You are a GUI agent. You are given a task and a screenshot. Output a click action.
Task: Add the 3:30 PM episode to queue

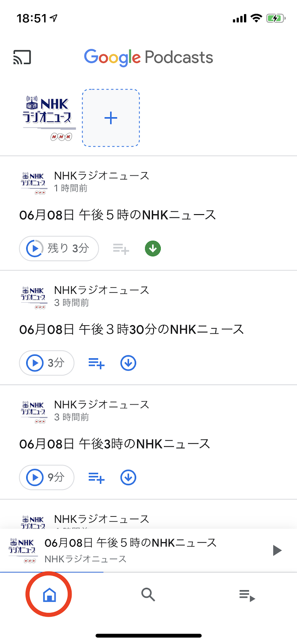96,363
